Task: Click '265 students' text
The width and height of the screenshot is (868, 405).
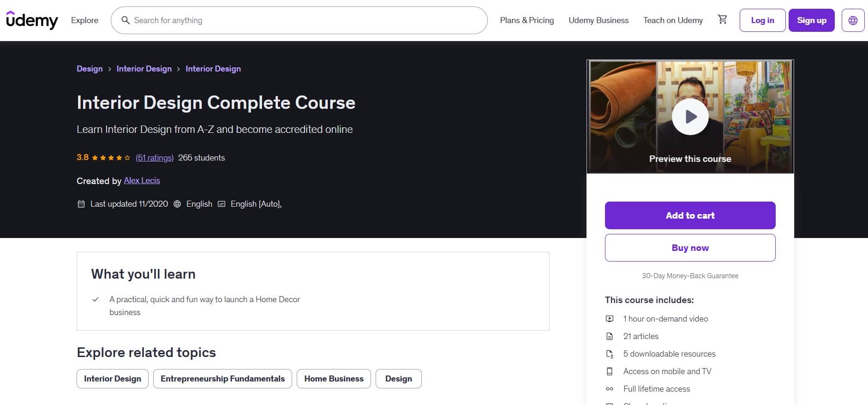Action: (202, 158)
